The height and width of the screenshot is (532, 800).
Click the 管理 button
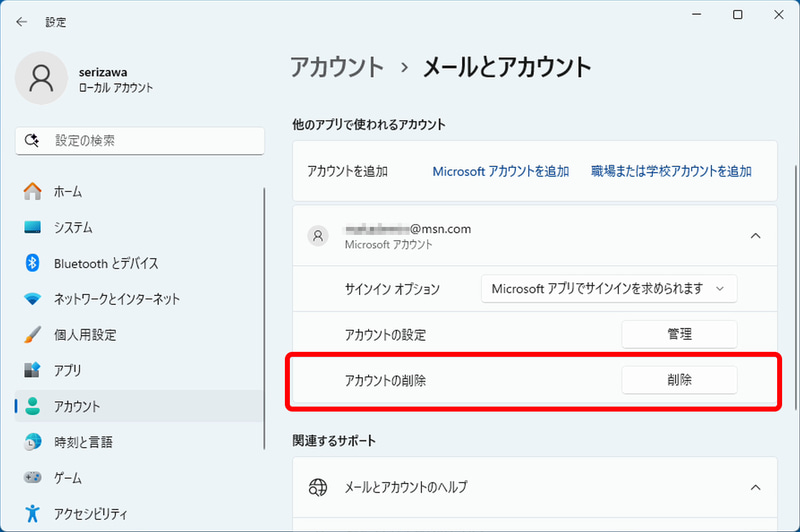click(x=679, y=335)
